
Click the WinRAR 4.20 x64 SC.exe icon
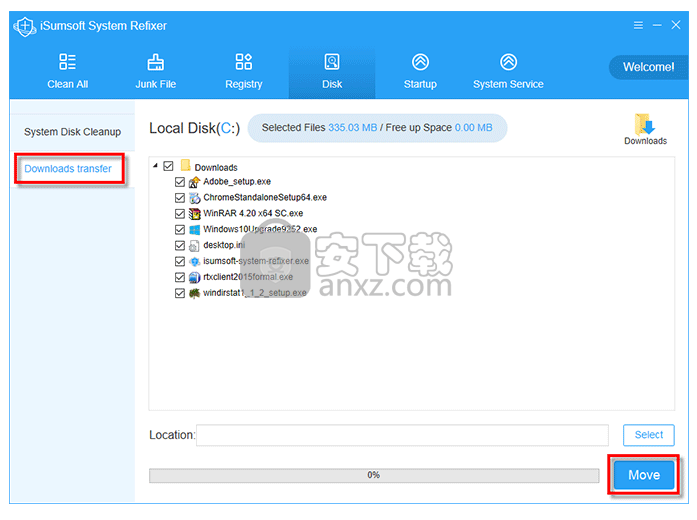click(x=195, y=214)
